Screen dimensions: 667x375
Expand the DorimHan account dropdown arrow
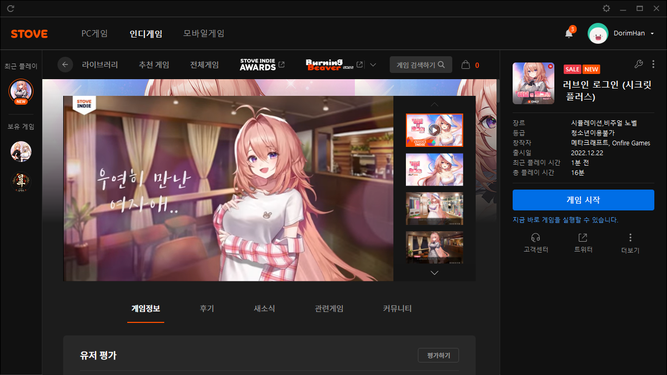pyautogui.click(x=652, y=33)
